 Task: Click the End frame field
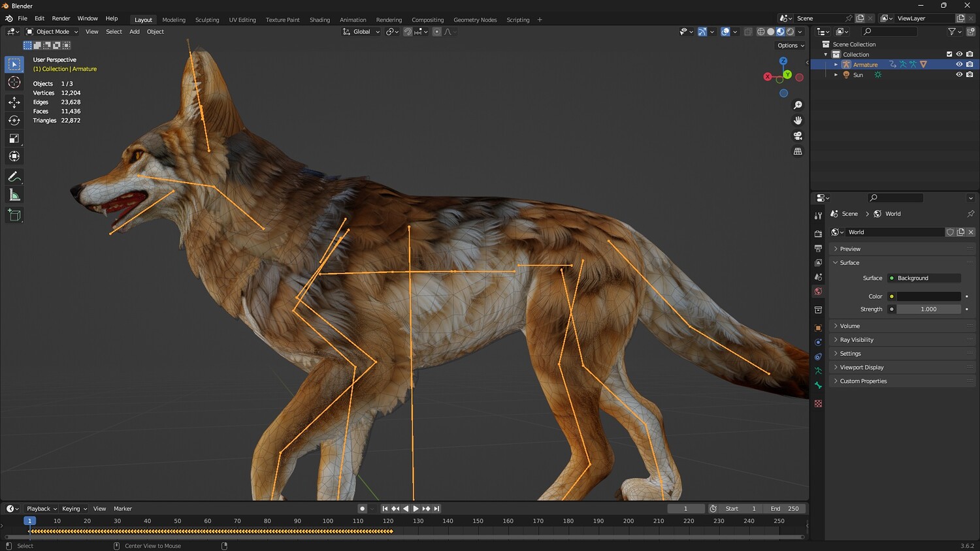785,509
